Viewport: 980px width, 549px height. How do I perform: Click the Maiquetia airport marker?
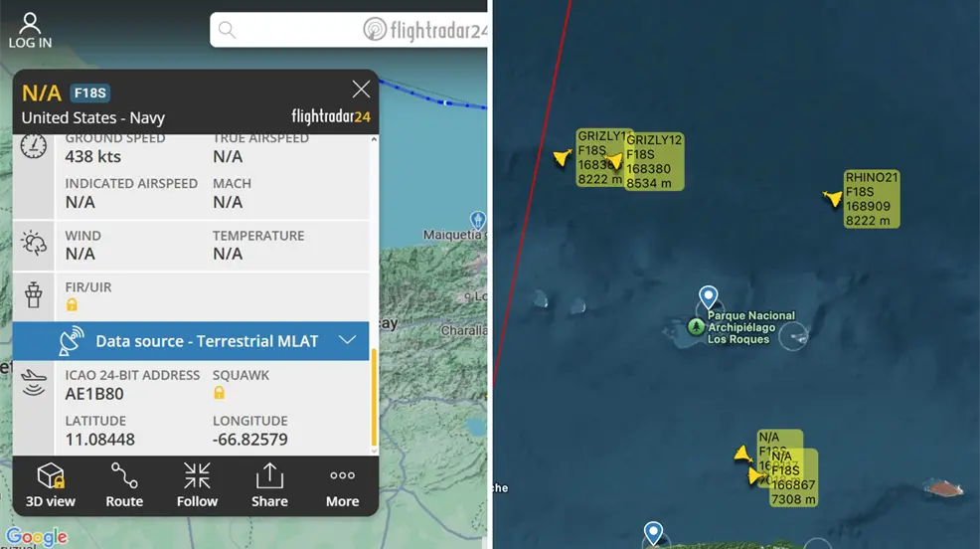click(478, 220)
